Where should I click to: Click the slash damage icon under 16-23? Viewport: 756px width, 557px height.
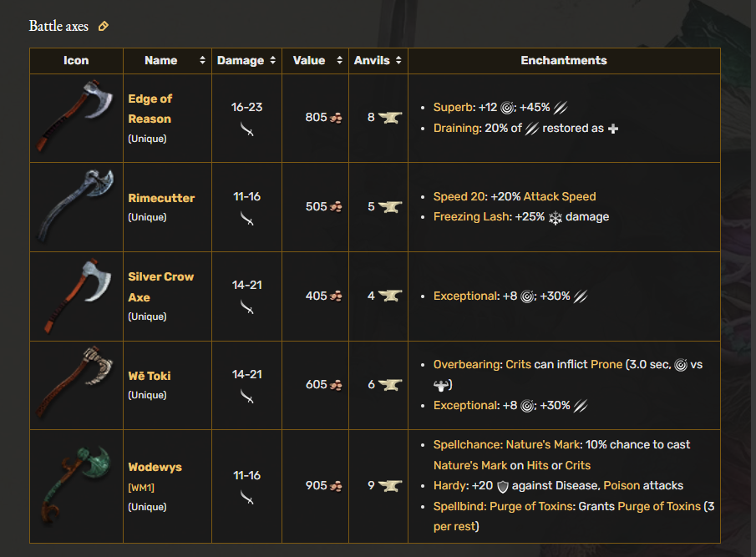pyautogui.click(x=247, y=129)
